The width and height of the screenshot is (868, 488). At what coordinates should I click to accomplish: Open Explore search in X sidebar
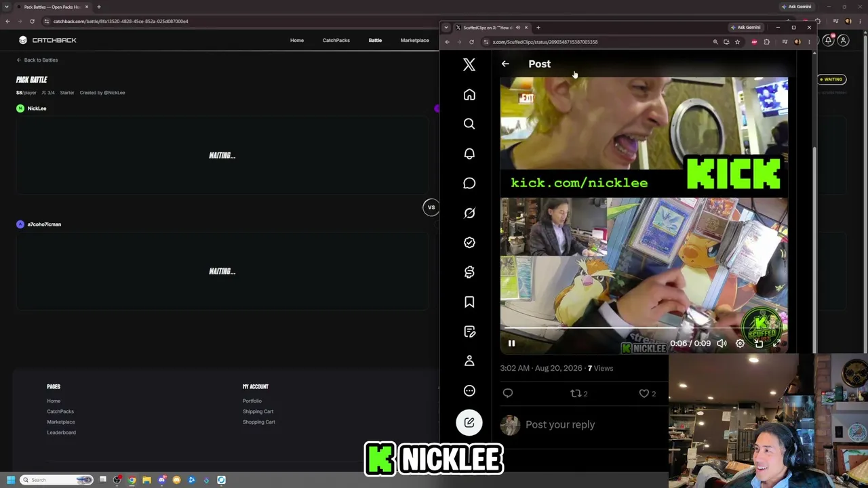tap(469, 124)
